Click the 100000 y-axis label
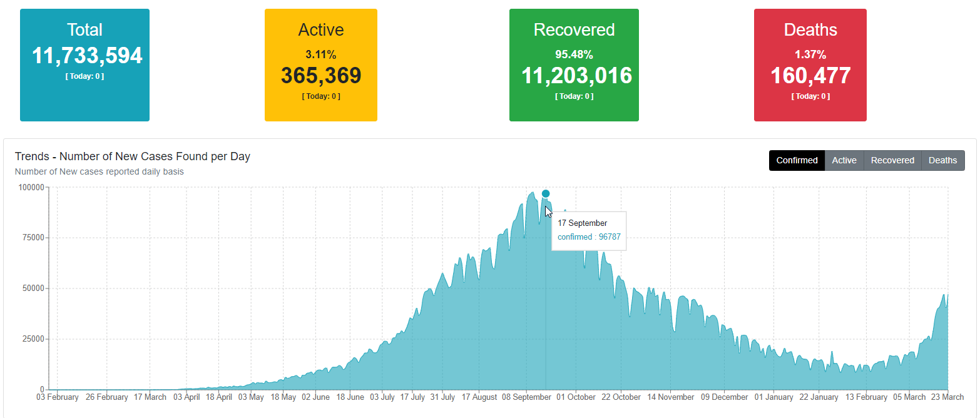Viewport: 980px width, 418px height. [31, 187]
